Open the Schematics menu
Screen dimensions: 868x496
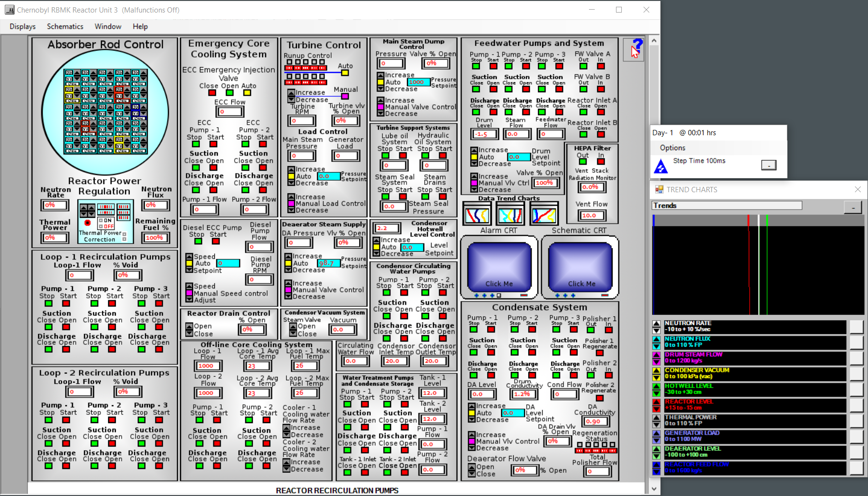coord(65,27)
